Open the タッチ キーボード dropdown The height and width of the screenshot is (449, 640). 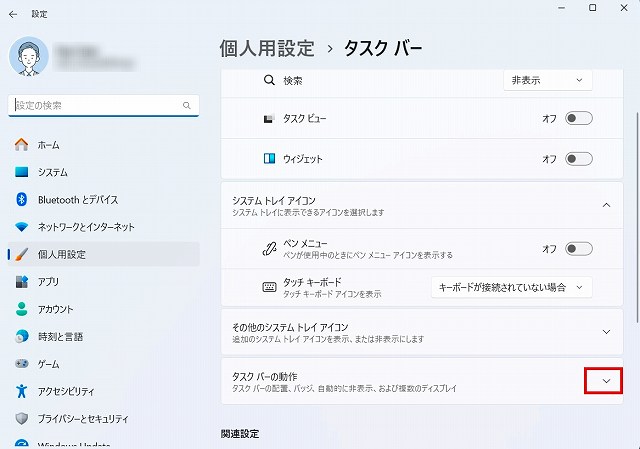pos(511,287)
